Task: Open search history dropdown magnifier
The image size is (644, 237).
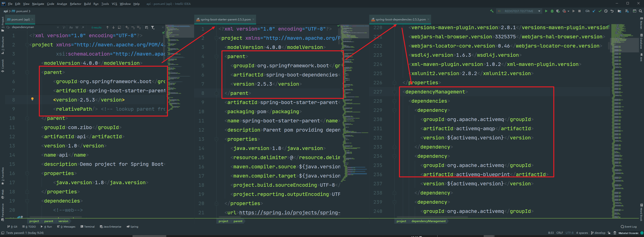Action: tap(8, 27)
